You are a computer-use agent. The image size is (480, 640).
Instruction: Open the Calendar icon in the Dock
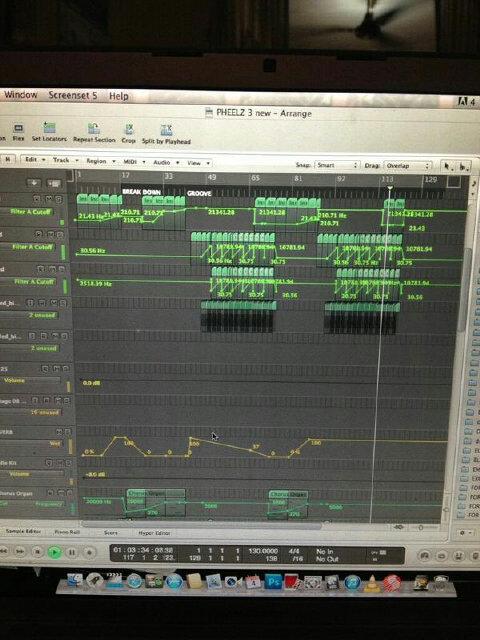253,582
